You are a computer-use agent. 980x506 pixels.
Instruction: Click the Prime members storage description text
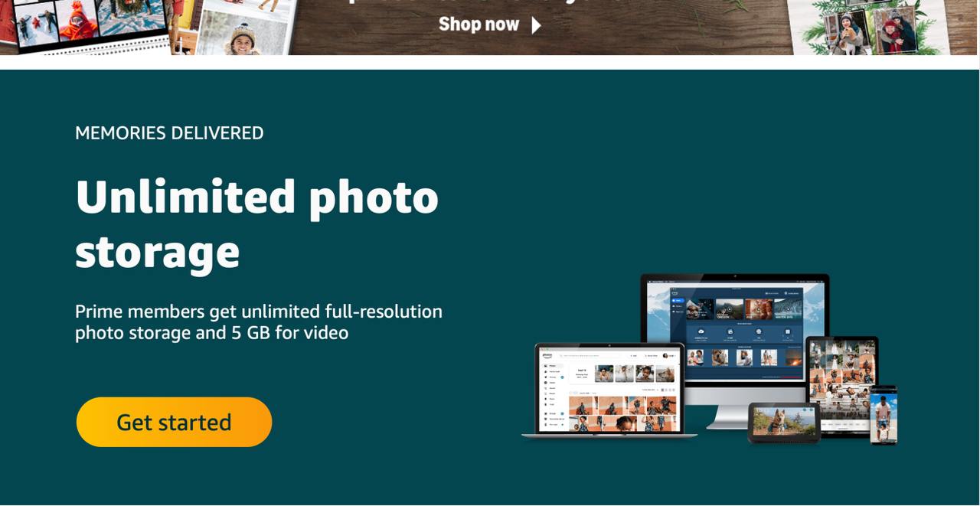[259, 322]
